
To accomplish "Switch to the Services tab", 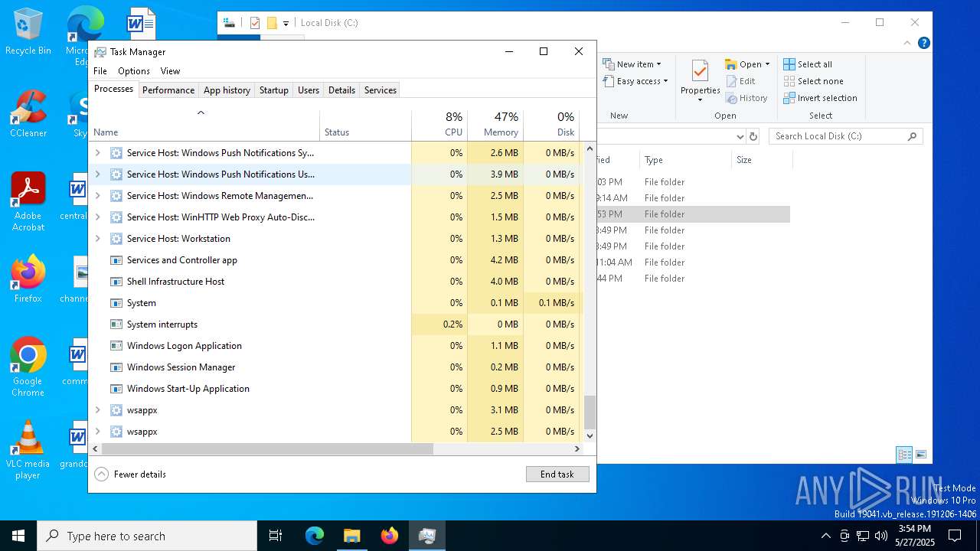I will [x=381, y=90].
